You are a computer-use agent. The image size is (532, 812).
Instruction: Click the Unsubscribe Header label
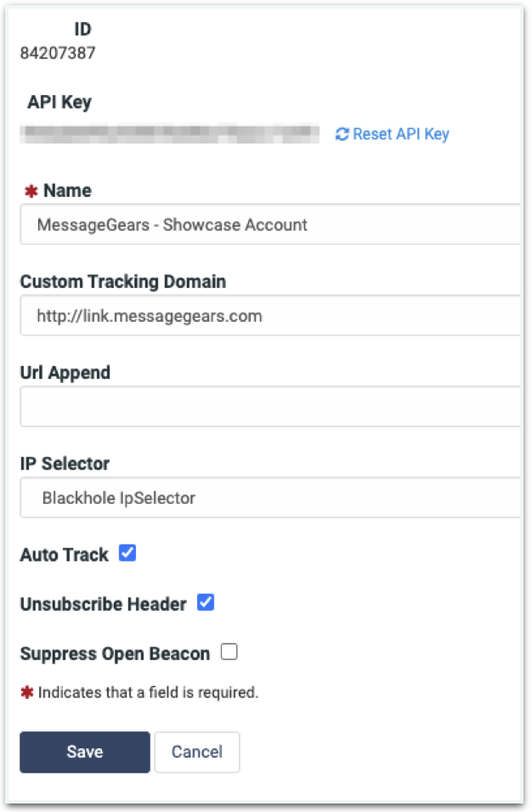click(x=103, y=605)
